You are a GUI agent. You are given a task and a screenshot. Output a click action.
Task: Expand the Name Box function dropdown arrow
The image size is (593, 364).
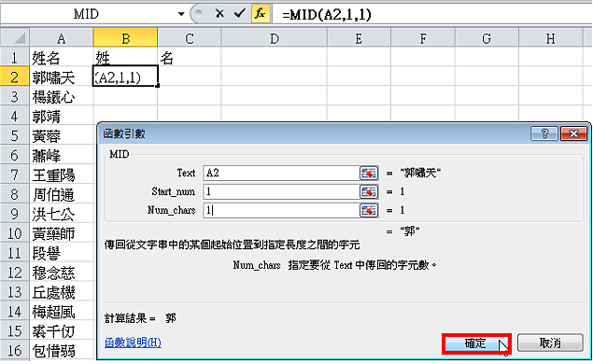[181, 14]
